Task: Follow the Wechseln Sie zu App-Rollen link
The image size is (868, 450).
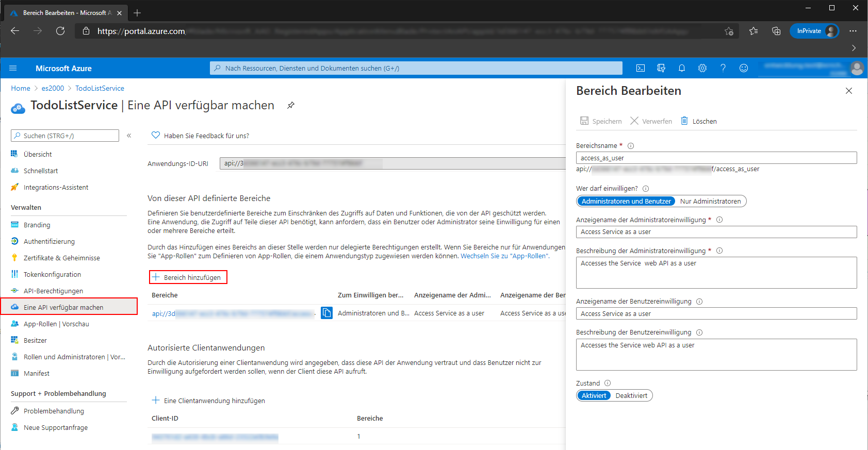Action: point(505,256)
